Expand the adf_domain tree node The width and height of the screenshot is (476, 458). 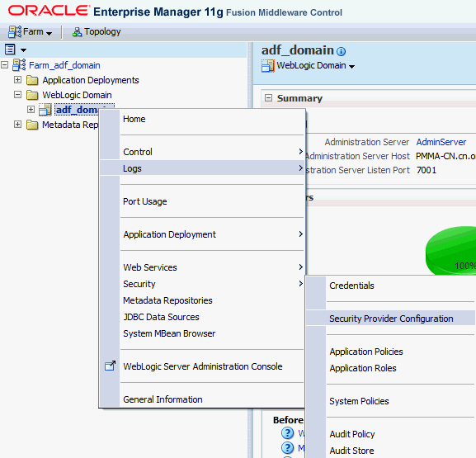pyautogui.click(x=31, y=109)
